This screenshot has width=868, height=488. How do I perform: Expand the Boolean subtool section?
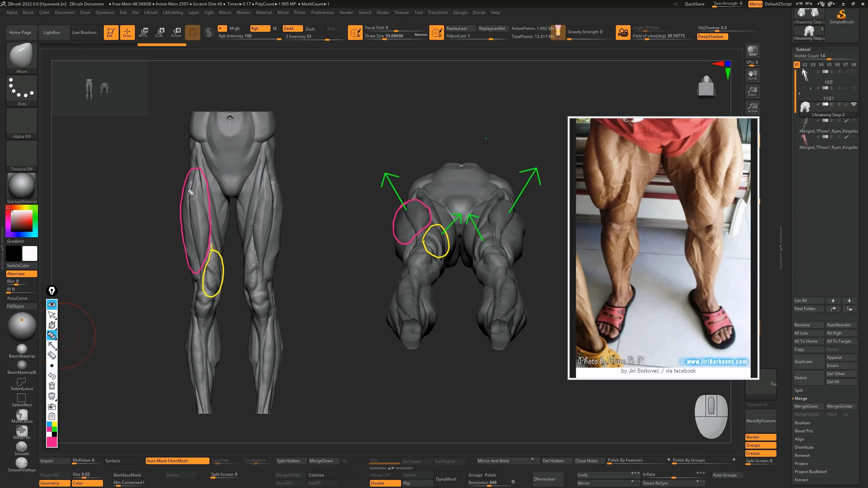pyautogui.click(x=802, y=423)
